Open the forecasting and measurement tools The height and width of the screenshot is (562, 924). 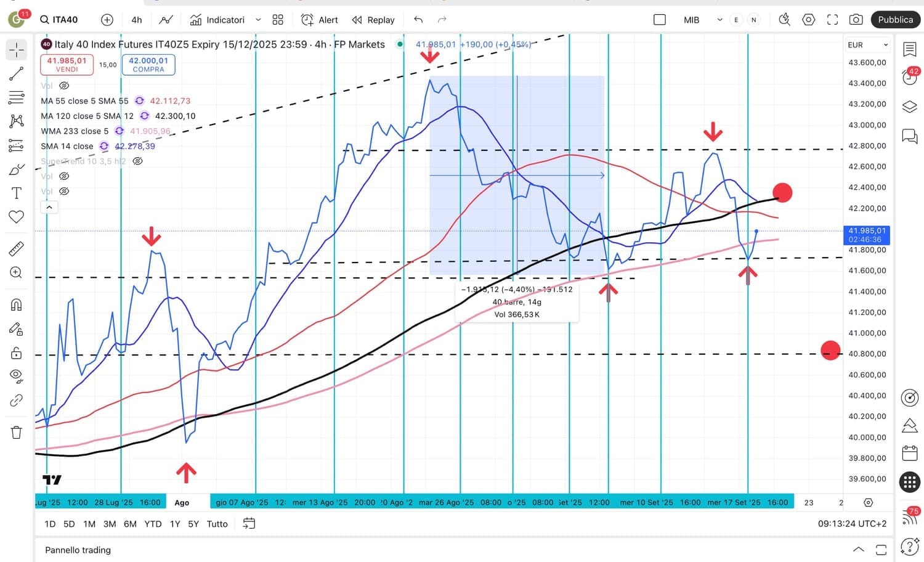click(x=17, y=145)
